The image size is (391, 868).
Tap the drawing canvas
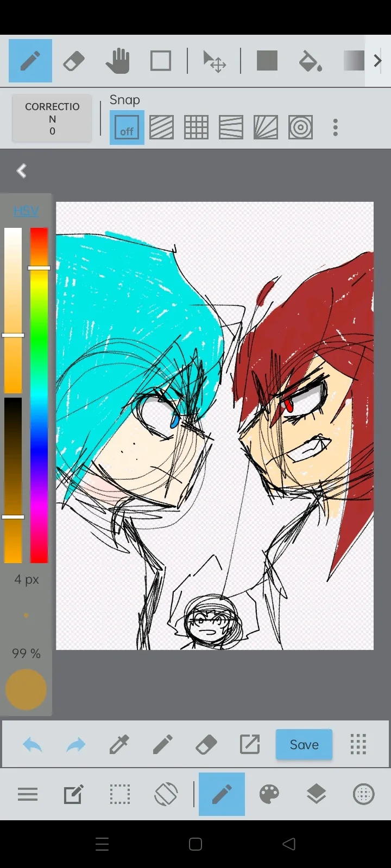point(215,426)
